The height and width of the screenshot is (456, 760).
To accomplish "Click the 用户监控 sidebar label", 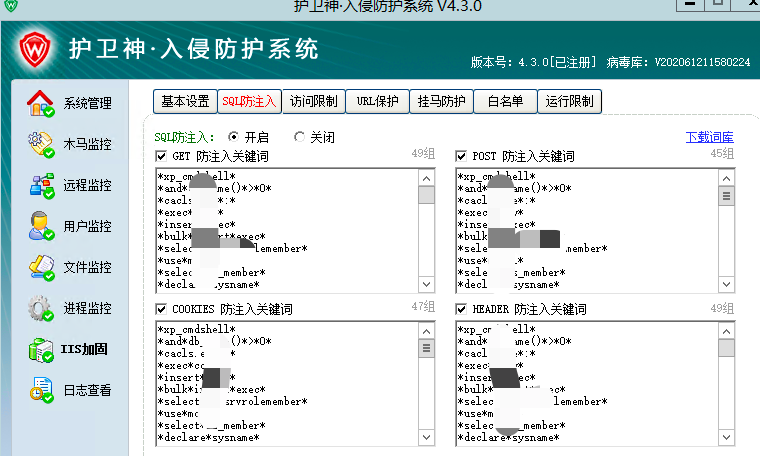I will pos(88,226).
